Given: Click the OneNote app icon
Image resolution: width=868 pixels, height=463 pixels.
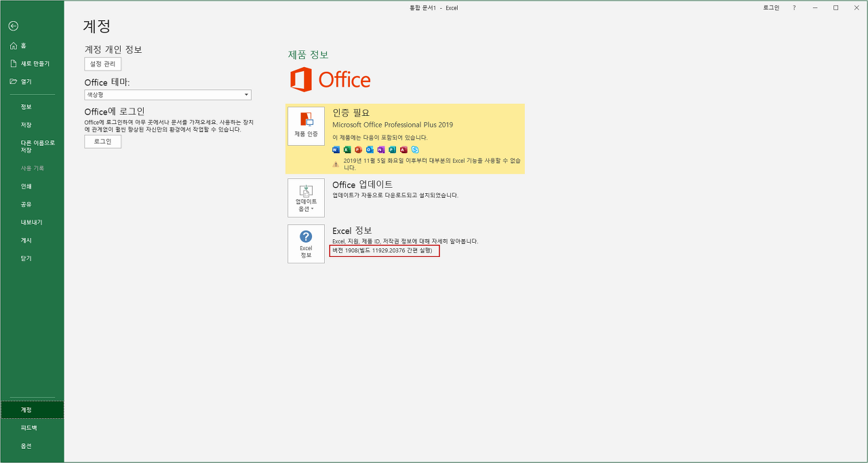Looking at the screenshot, I should tap(381, 150).
